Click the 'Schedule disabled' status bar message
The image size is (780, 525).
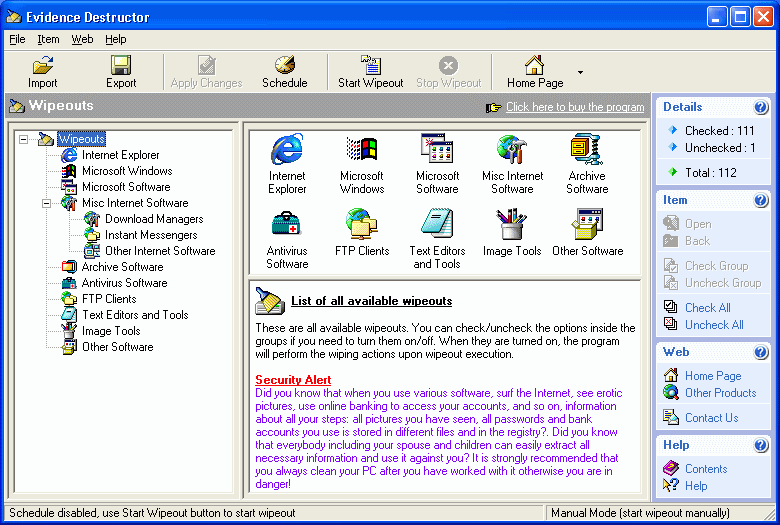pyautogui.click(x=152, y=513)
